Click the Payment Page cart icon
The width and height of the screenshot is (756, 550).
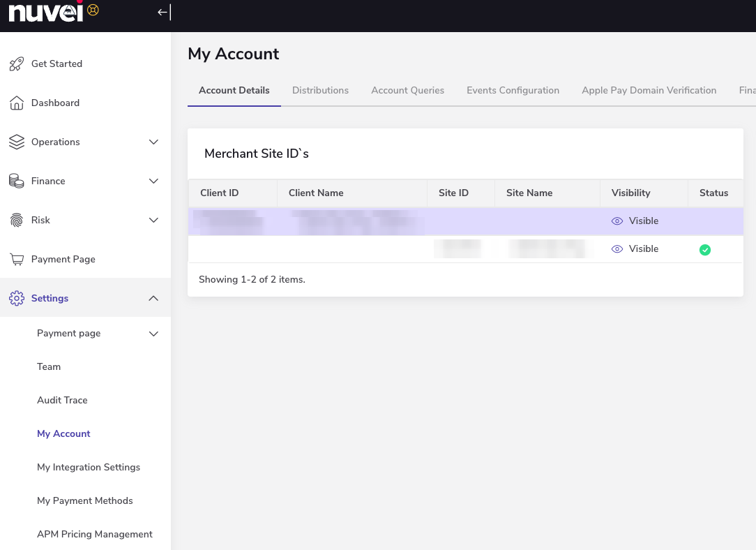point(17,259)
